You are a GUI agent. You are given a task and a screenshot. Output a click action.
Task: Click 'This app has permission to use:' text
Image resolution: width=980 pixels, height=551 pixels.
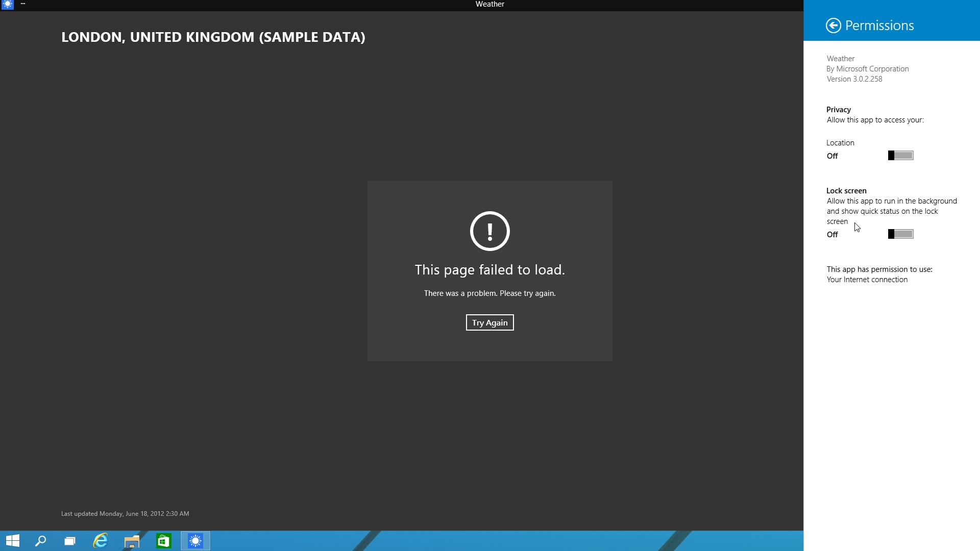879,269
